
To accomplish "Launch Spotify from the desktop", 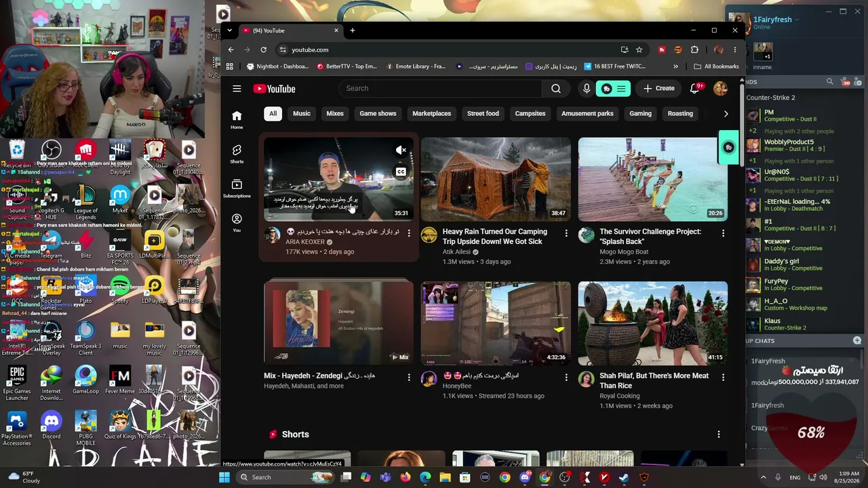I will (x=120, y=290).
